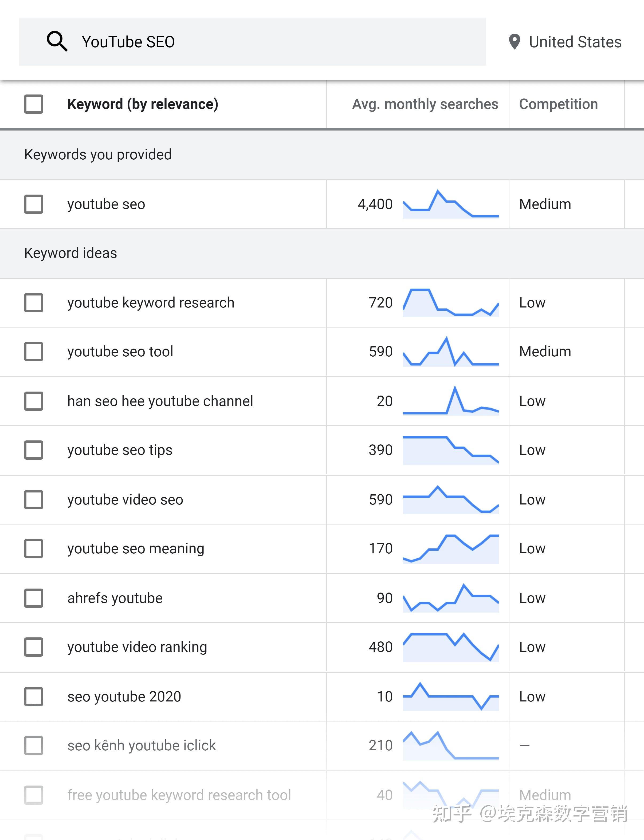Check the 'seo kênh youtube iclick' checkbox
This screenshot has height=840, width=644.
[x=34, y=746]
